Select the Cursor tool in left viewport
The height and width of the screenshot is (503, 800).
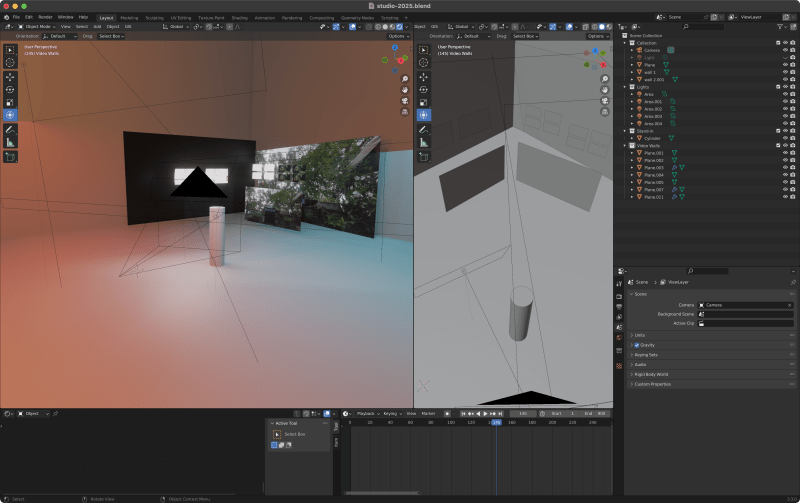[10, 62]
